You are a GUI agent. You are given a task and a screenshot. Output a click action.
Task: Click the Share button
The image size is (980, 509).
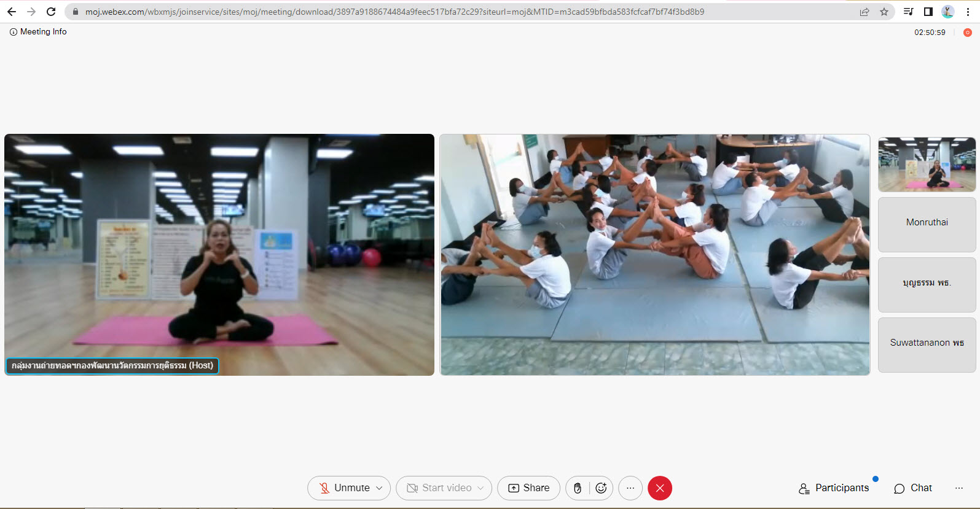[528, 488]
